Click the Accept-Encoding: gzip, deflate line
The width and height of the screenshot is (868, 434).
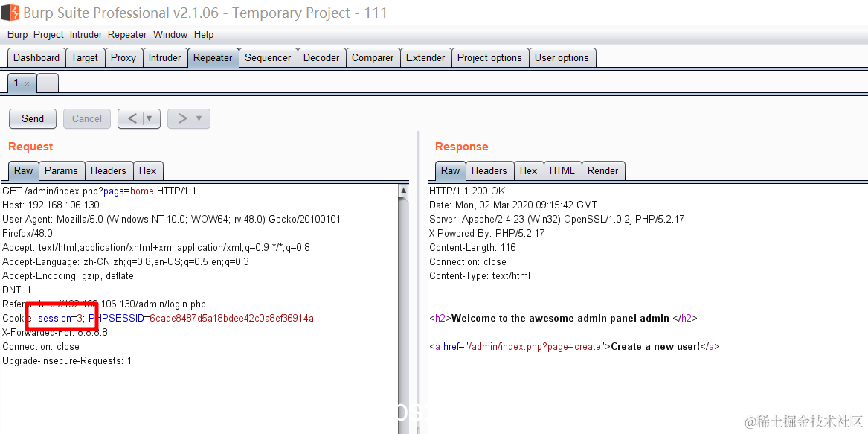click(x=68, y=275)
